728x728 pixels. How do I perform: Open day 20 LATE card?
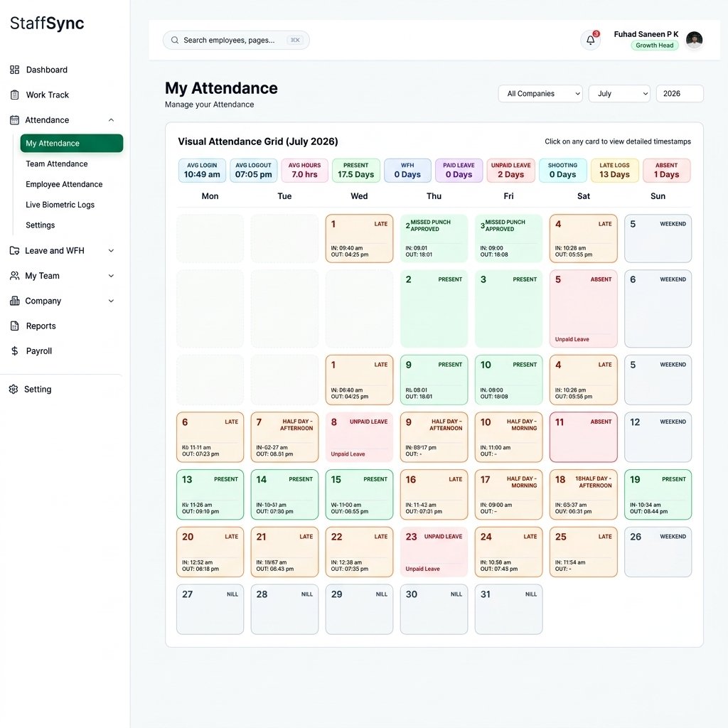210,552
